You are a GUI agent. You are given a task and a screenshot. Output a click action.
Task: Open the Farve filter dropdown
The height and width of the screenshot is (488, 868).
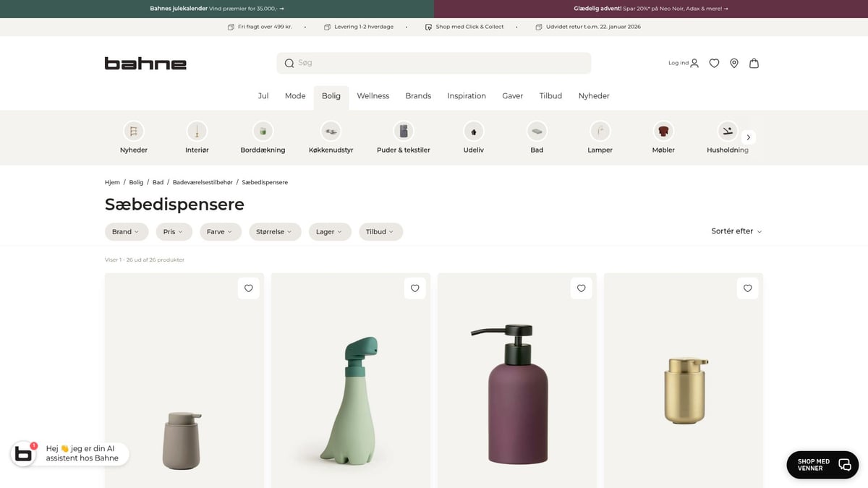click(220, 231)
